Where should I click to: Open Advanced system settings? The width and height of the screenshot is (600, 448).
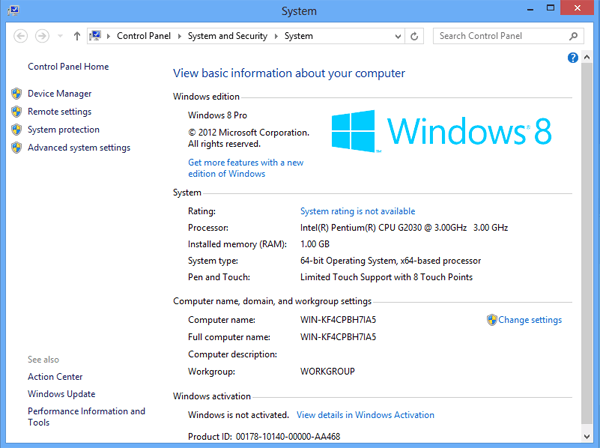point(79,148)
